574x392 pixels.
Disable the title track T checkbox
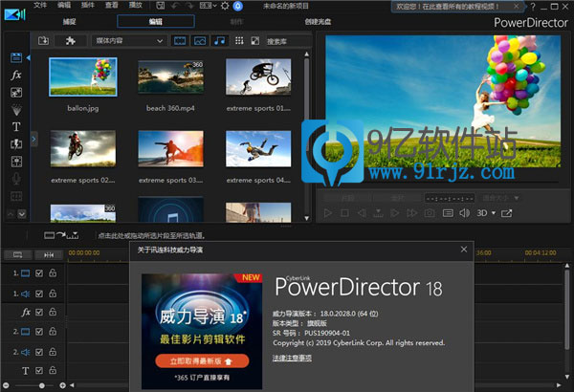39,371
